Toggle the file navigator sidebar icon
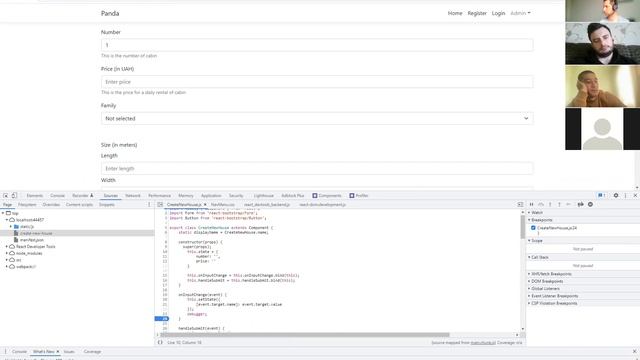The width and height of the screenshot is (640, 360). pos(160,204)
